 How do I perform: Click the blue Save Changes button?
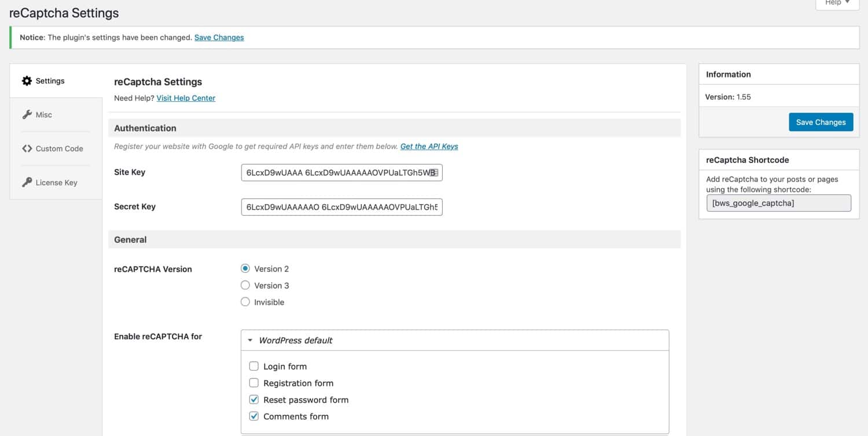click(x=821, y=122)
